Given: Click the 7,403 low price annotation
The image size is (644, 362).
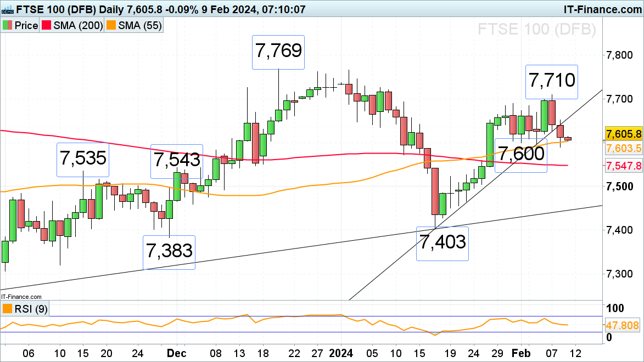Looking at the screenshot, I should point(443,244).
